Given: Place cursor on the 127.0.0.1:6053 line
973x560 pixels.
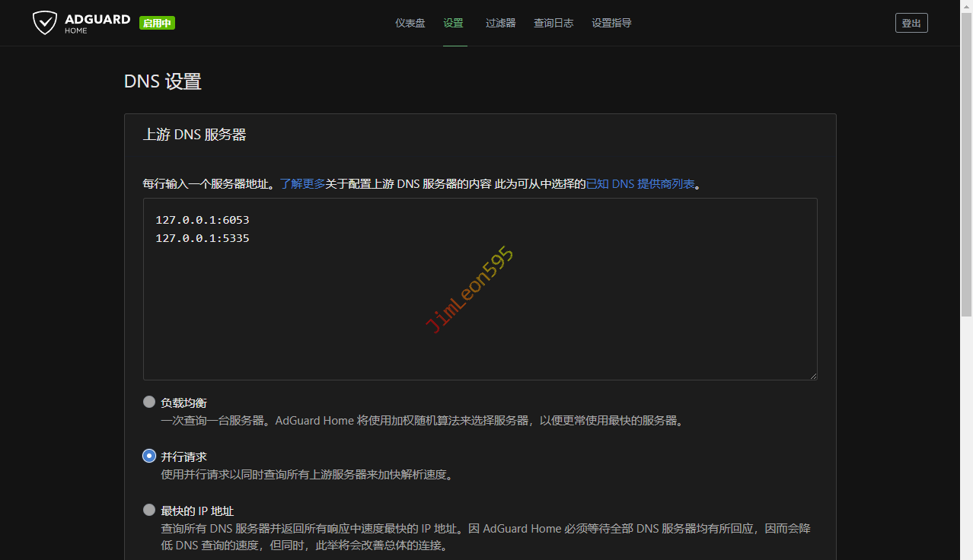Looking at the screenshot, I should tap(203, 220).
